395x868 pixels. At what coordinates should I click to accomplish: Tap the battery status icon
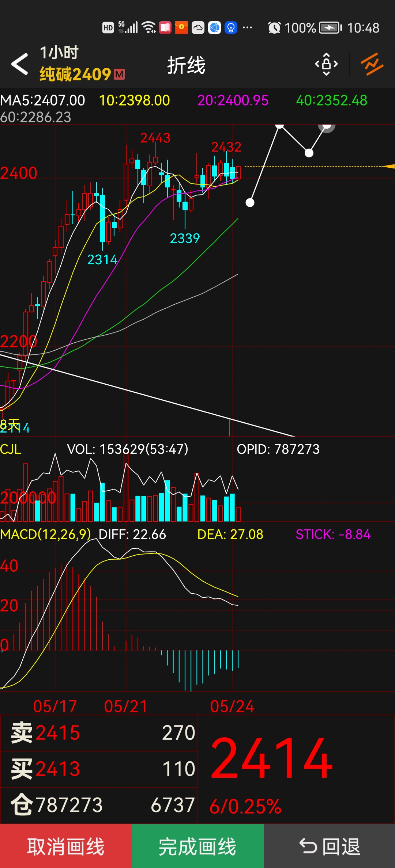[330, 28]
